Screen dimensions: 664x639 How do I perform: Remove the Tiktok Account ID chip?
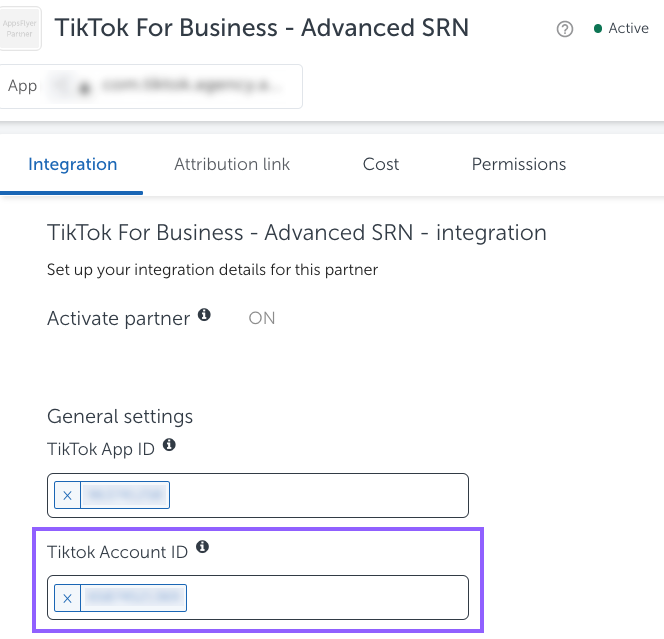[67, 598]
